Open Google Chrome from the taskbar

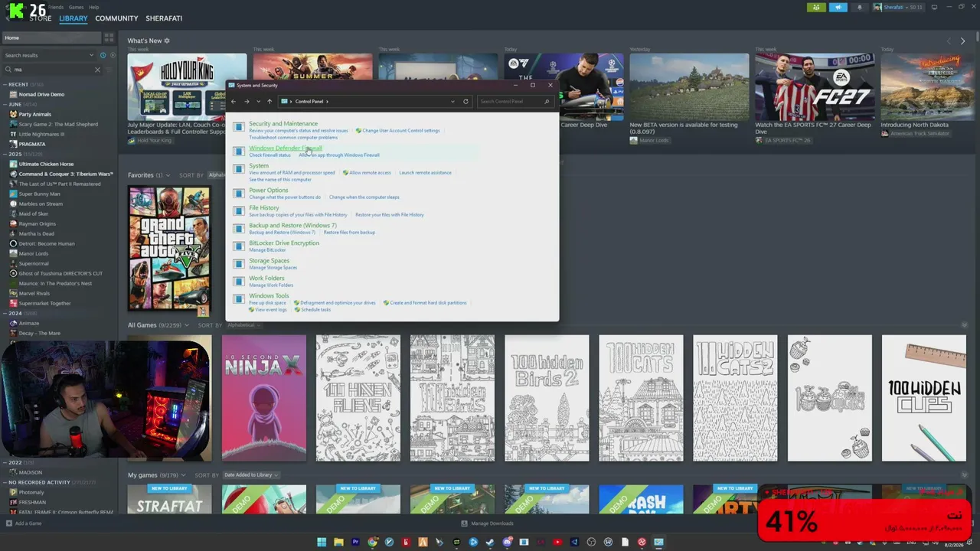(x=372, y=542)
